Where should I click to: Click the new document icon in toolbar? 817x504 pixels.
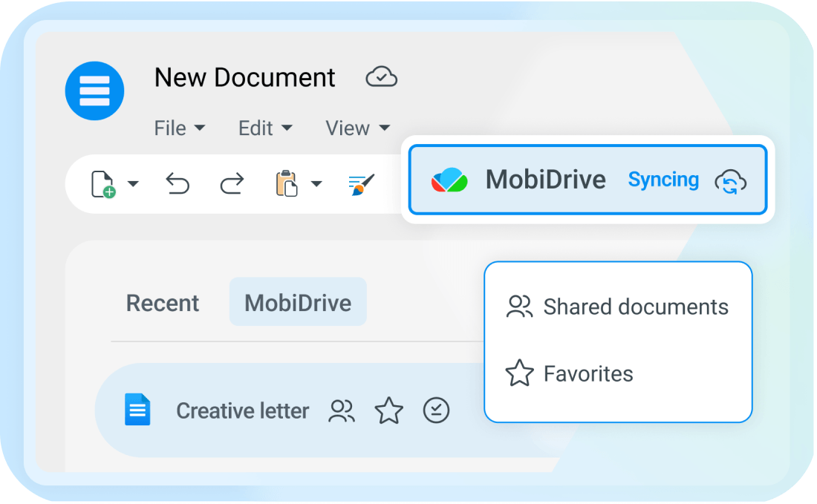click(x=102, y=184)
